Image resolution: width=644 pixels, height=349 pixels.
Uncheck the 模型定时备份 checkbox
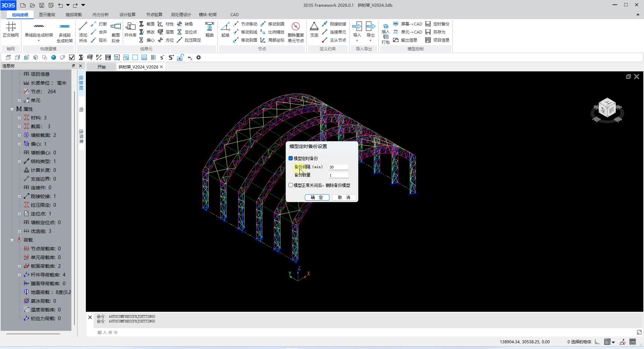[291, 158]
